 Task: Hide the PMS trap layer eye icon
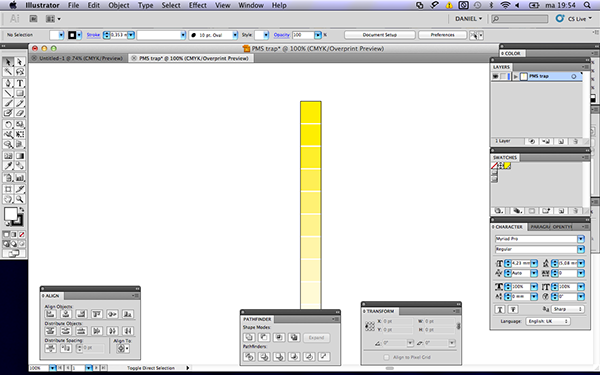click(495, 76)
